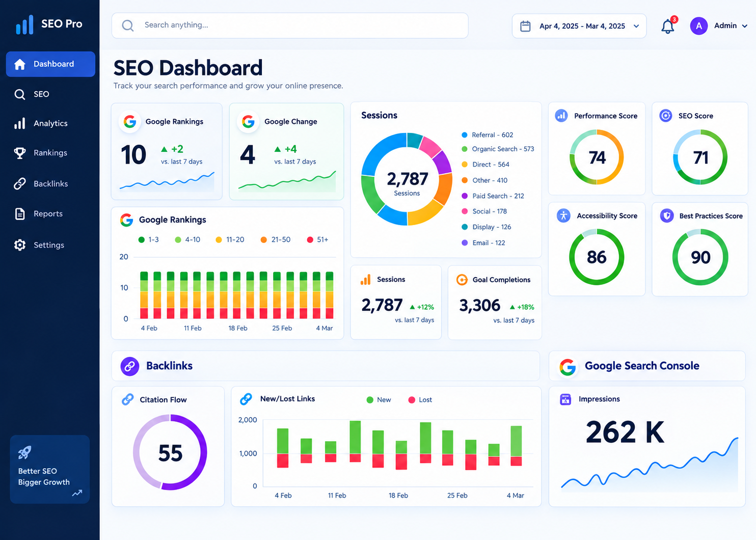The width and height of the screenshot is (756, 540).
Task: Click the SEO Score target icon
Action: tap(665, 116)
